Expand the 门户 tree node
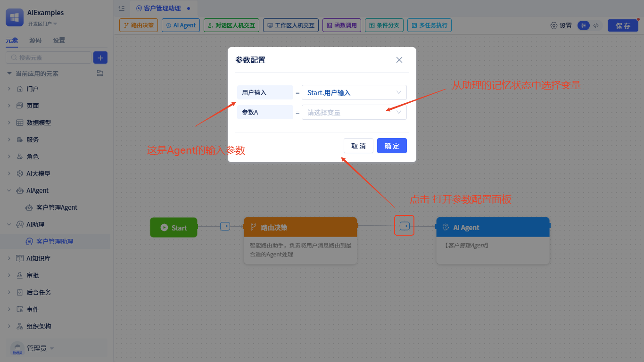Screen dimensions: 644x362 pos(9,89)
